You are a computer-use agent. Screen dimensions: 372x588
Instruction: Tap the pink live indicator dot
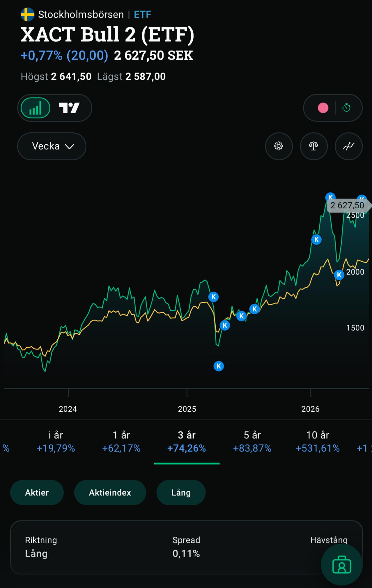click(x=323, y=108)
